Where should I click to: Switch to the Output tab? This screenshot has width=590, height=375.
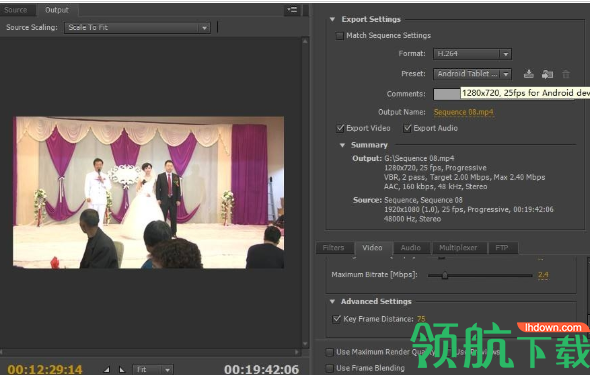[x=57, y=10]
